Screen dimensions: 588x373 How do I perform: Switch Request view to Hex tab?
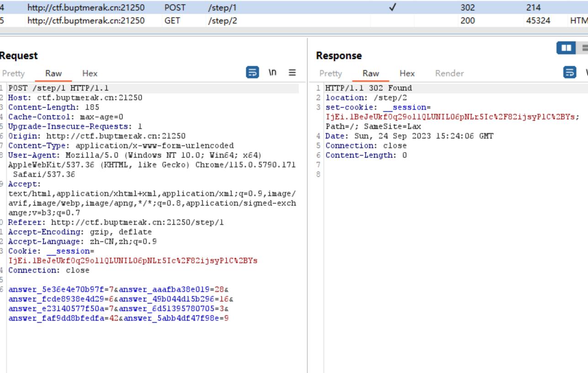90,73
